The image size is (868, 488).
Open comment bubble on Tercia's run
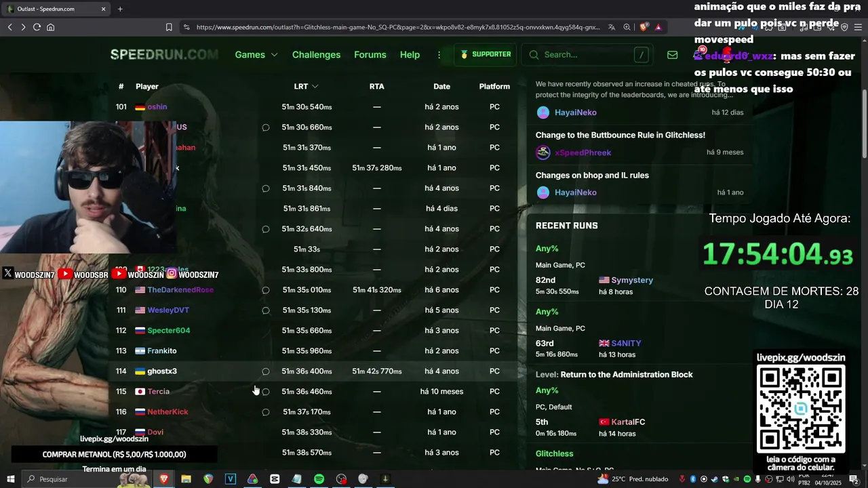tap(266, 392)
